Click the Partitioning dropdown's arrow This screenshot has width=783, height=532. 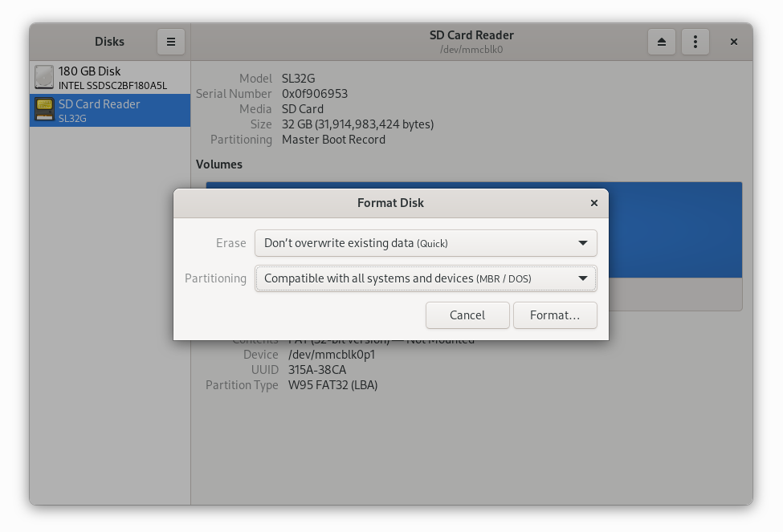584,278
